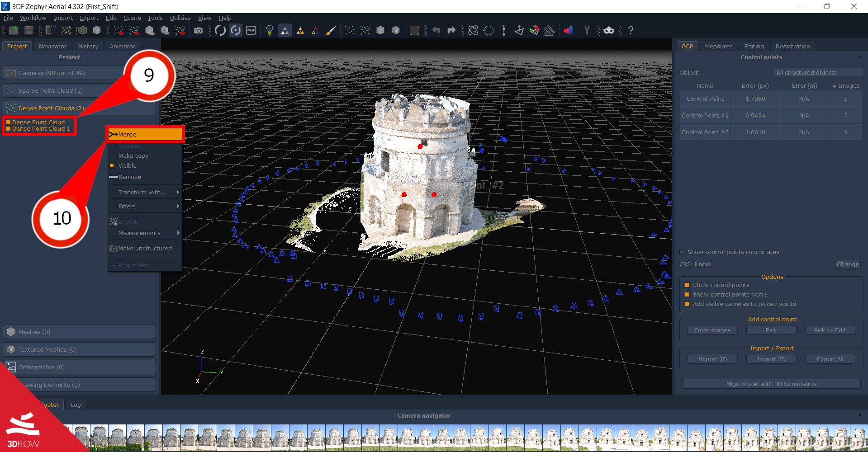Select the orbit navigation circle icon
This screenshot has height=452, width=868.
tap(220, 30)
